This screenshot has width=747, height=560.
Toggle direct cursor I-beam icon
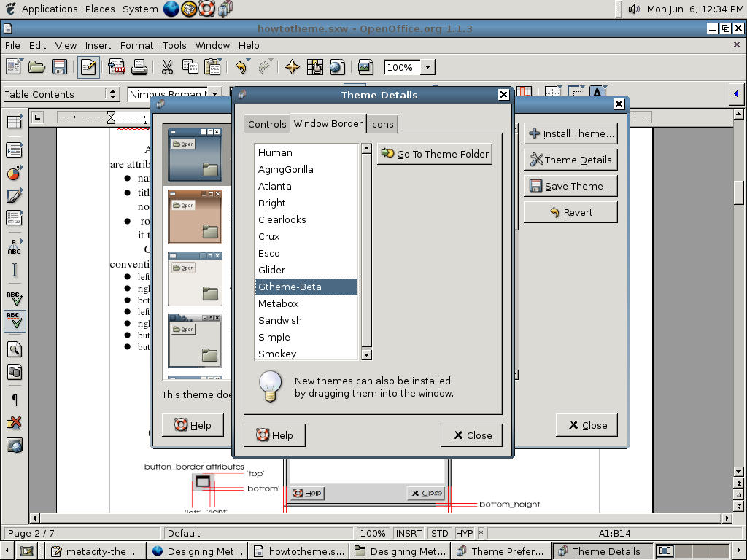[x=15, y=270]
